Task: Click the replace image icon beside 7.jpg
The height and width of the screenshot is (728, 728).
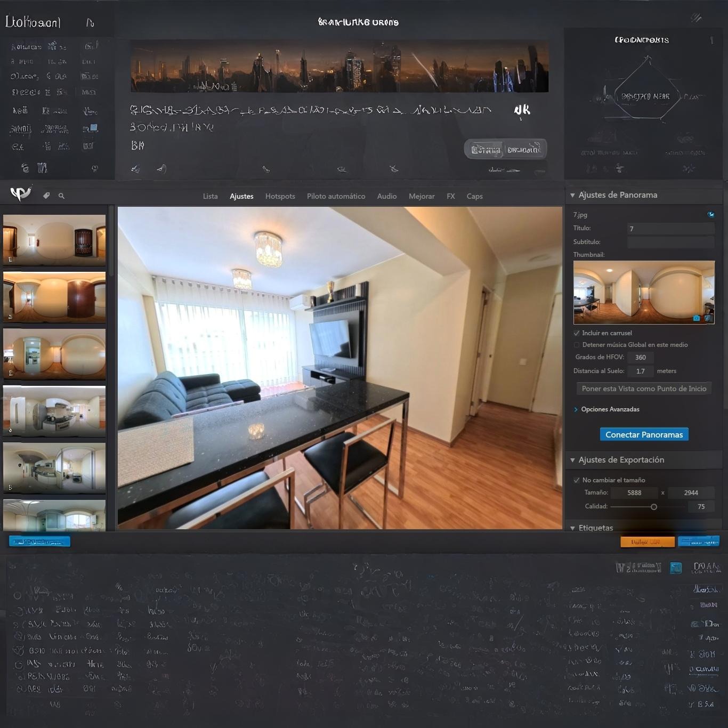Action: tap(710, 214)
